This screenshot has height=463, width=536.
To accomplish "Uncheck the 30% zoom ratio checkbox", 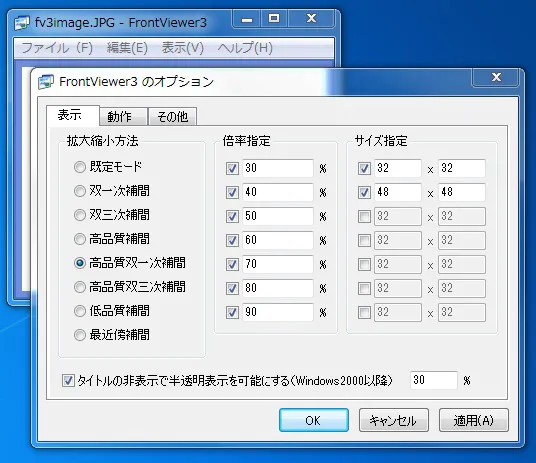I will pos(232,168).
